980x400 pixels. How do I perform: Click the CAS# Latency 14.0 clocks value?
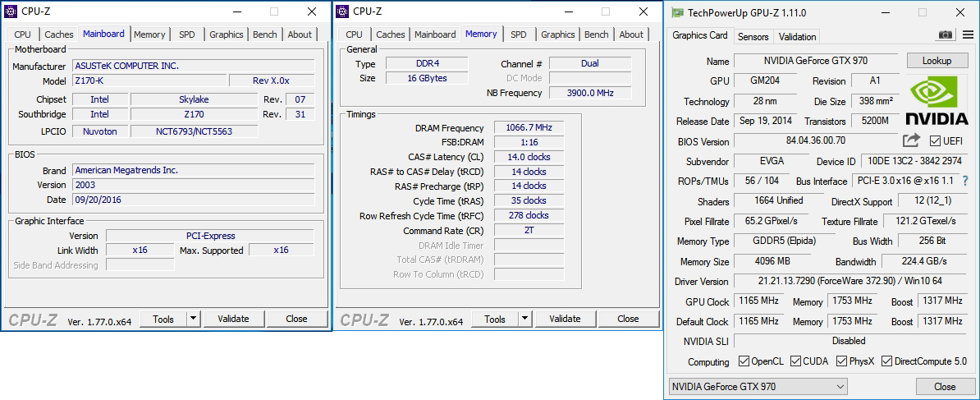(529, 157)
